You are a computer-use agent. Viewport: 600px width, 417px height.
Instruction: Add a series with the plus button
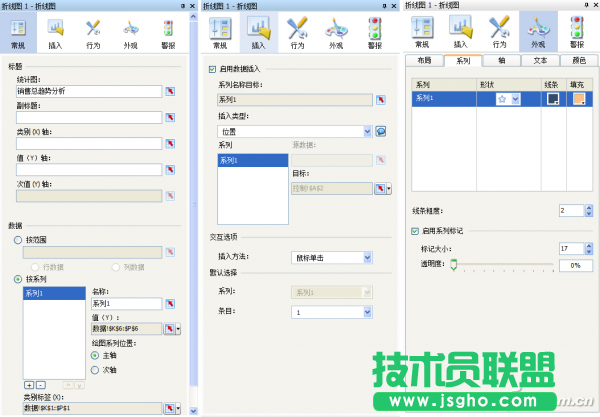[29, 385]
